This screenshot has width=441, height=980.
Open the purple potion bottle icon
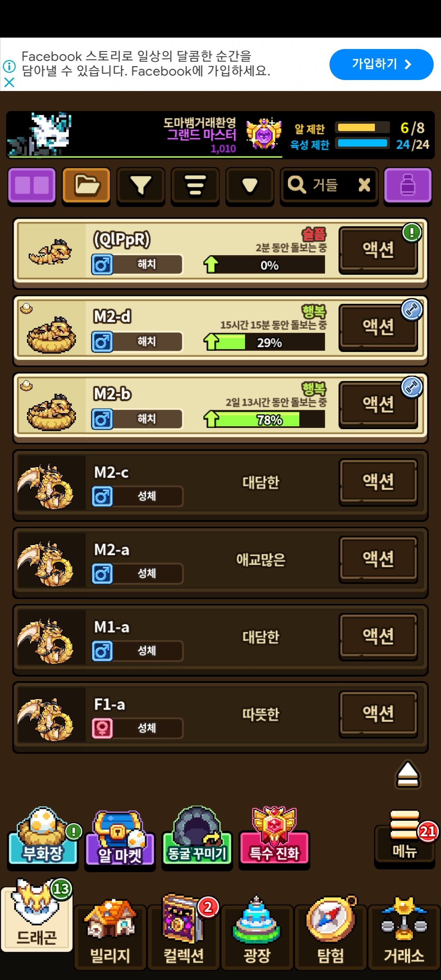pos(408,186)
